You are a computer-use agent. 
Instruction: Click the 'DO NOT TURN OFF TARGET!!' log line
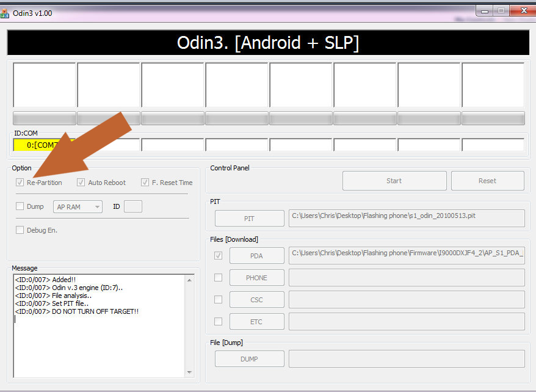click(77, 311)
